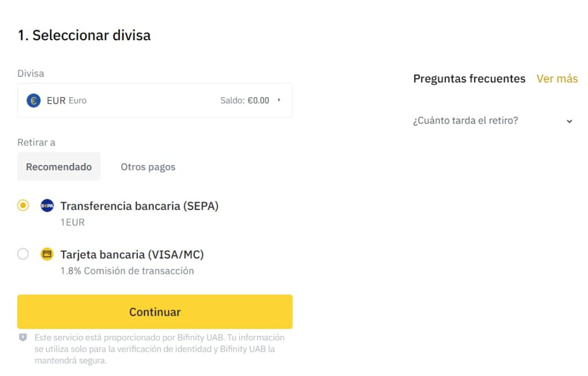Screen dimensions: 588x376
Task: Click the '1.8% Comisión de transacción' text
Action: coord(127,271)
